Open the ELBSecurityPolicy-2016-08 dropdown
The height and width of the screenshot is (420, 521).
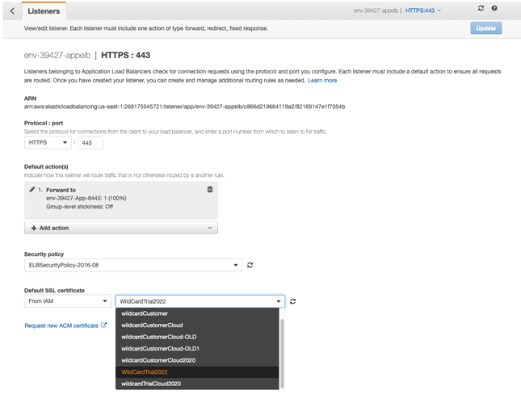pyautogui.click(x=133, y=265)
